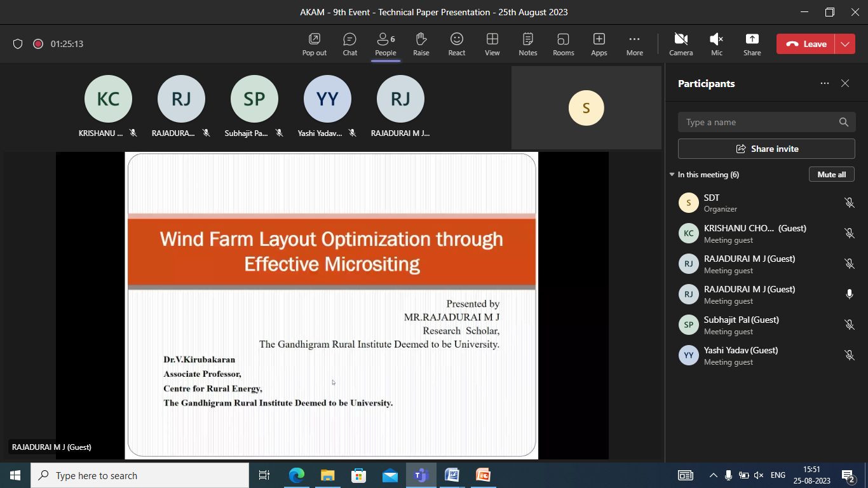Toggle microphone for Yashi Yadav participant

849,355
